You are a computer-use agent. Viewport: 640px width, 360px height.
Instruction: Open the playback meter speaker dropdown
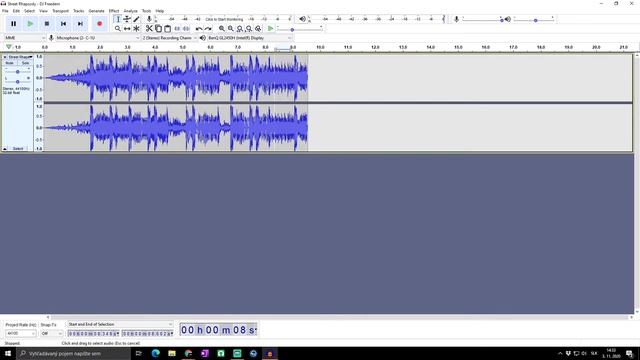302,19
